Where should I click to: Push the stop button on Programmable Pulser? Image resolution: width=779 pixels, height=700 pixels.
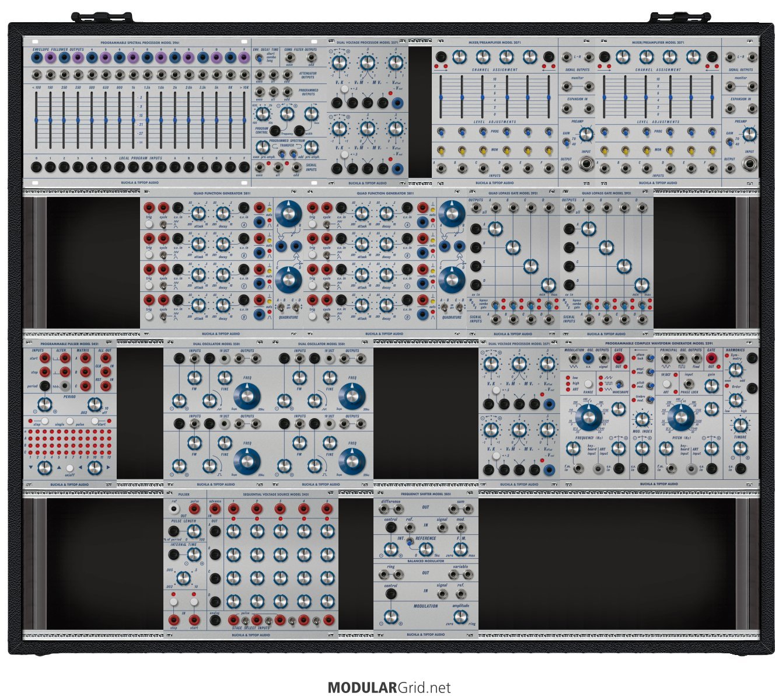tap(45, 421)
